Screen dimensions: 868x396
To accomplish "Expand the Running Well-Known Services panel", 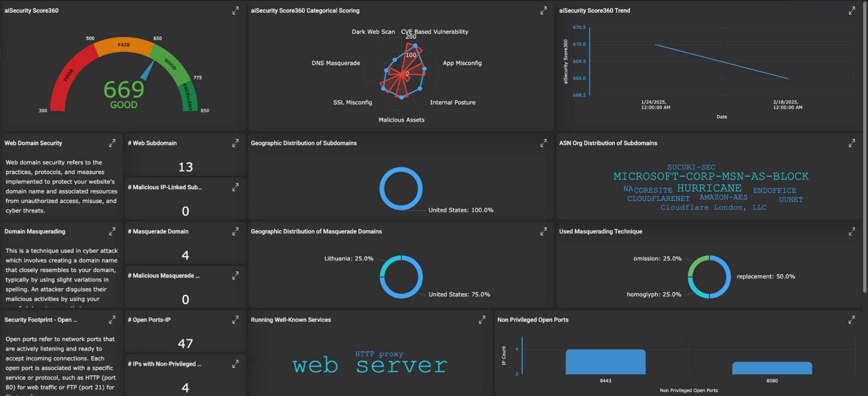I will coord(482,320).
